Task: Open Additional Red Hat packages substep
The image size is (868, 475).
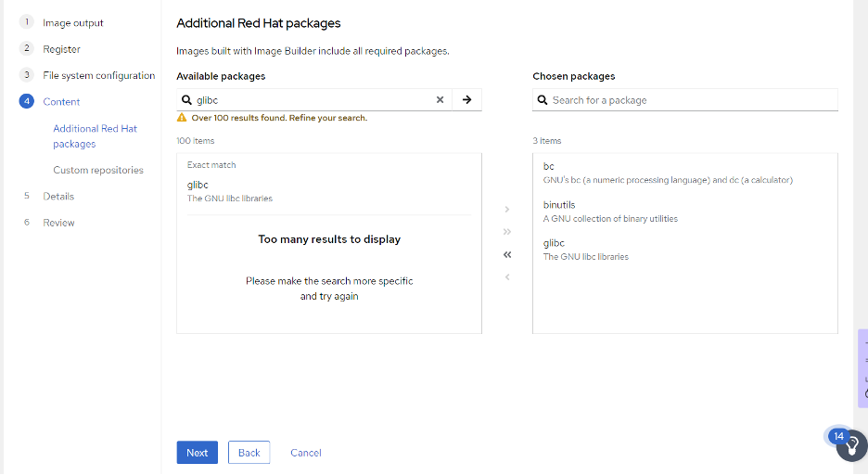Action: click(x=96, y=135)
